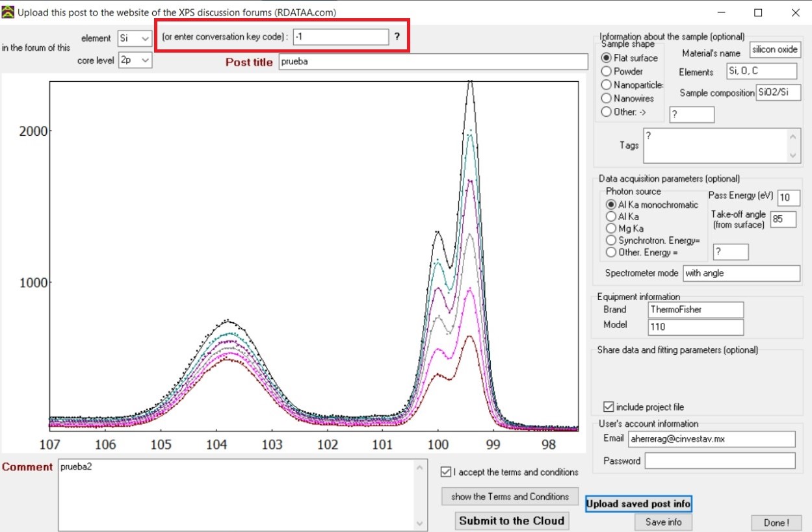Screen dimensions: 812x532
Task: Click the question mark help icon
Action: pyautogui.click(x=397, y=38)
